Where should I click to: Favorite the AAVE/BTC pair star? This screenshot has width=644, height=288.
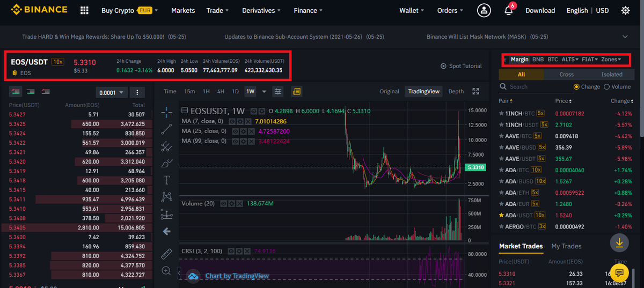click(x=502, y=136)
